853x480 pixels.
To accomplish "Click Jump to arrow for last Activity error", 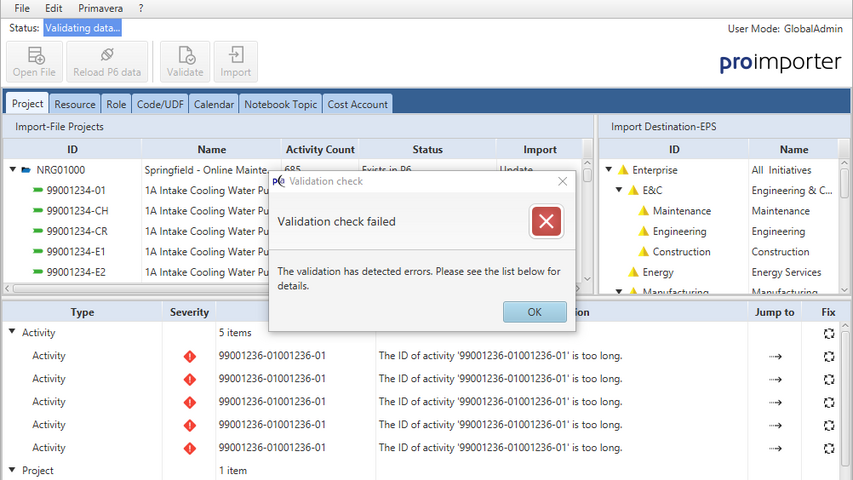I will (x=774, y=448).
